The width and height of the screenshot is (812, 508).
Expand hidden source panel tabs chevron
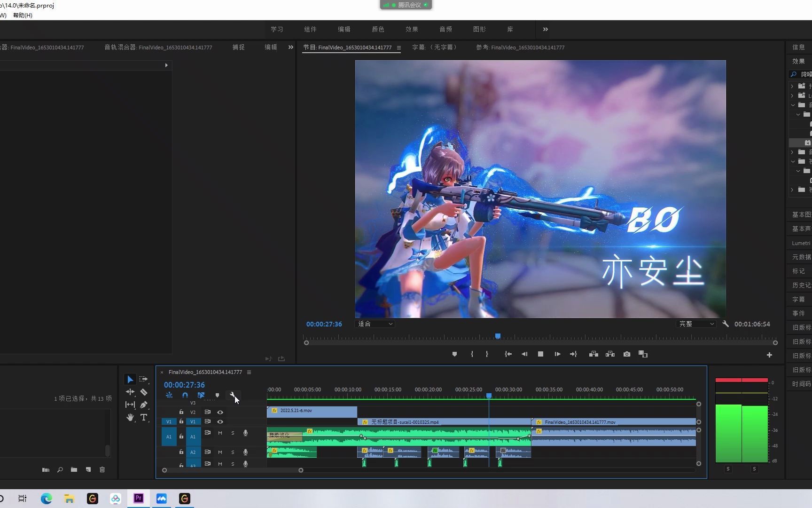tap(290, 47)
